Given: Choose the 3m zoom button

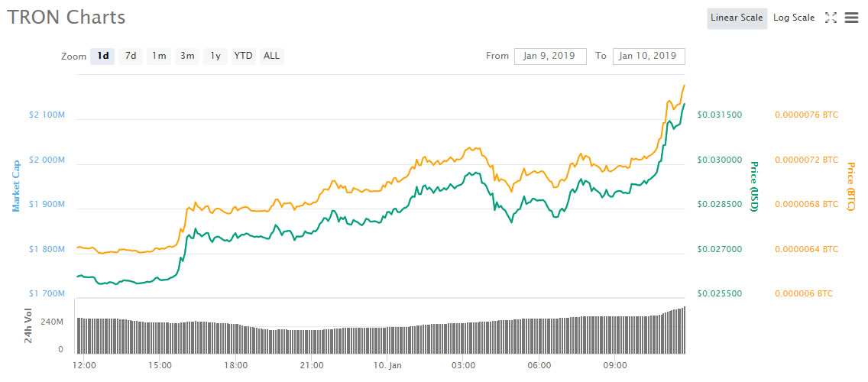Looking at the screenshot, I should coord(187,56).
